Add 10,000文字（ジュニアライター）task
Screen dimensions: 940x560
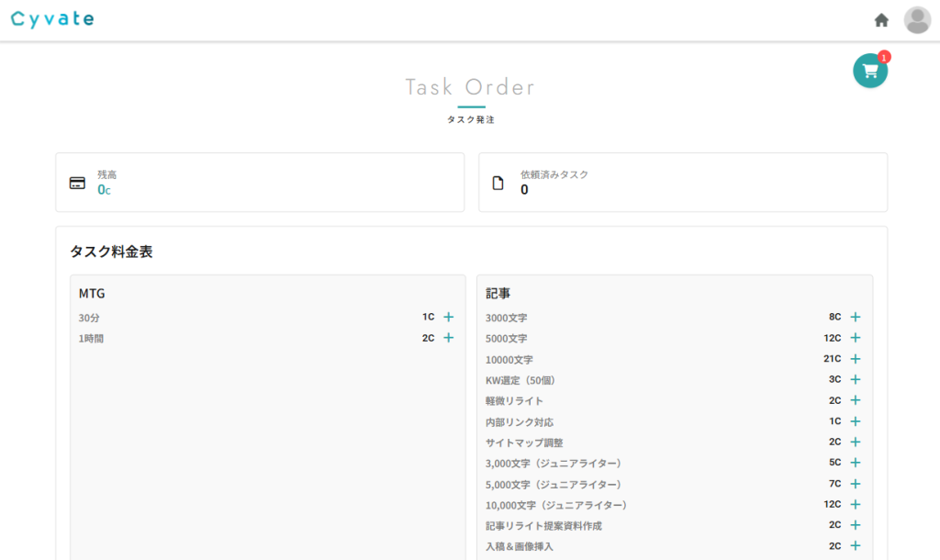click(856, 504)
